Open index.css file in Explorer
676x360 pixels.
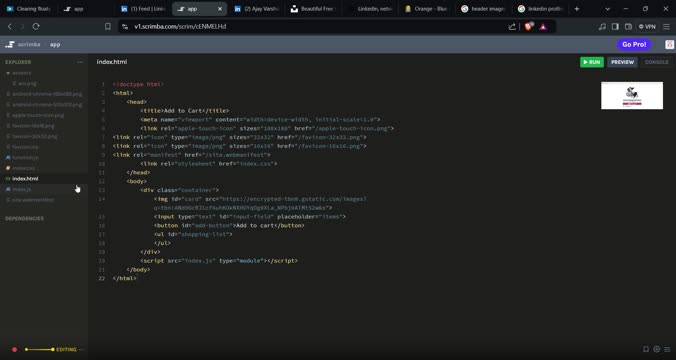pyautogui.click(x=23, y=168)
